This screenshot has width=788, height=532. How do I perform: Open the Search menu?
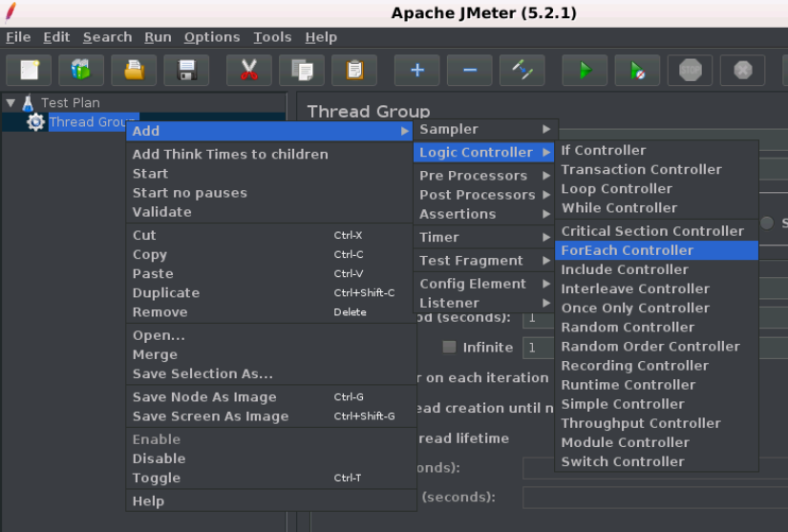click(x=108, y=37)
